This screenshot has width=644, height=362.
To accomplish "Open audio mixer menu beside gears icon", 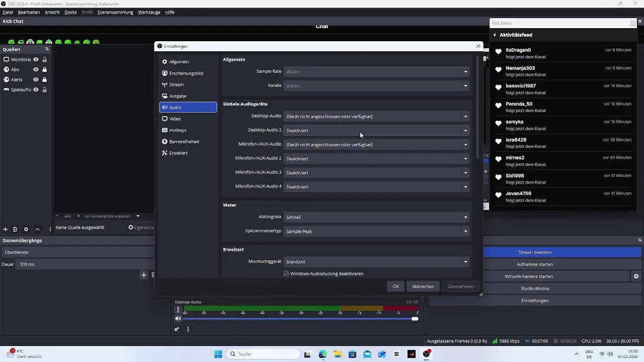I will coord(188,329).
